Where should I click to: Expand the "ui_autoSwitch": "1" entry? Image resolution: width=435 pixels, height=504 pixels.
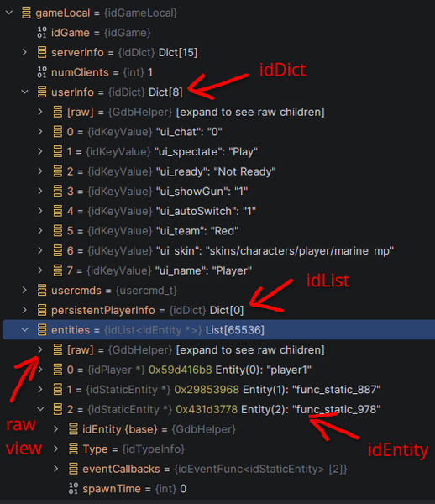[x=40, y=211]
